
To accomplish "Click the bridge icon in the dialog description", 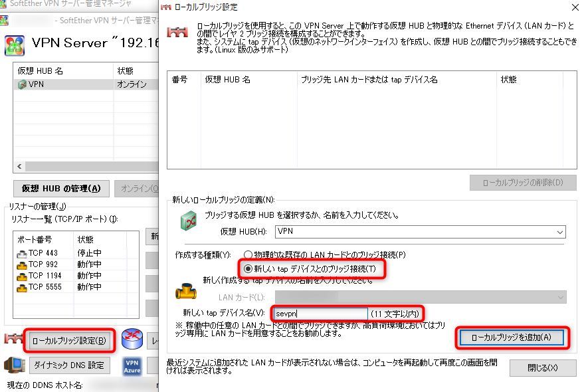I will coord(177,33).
